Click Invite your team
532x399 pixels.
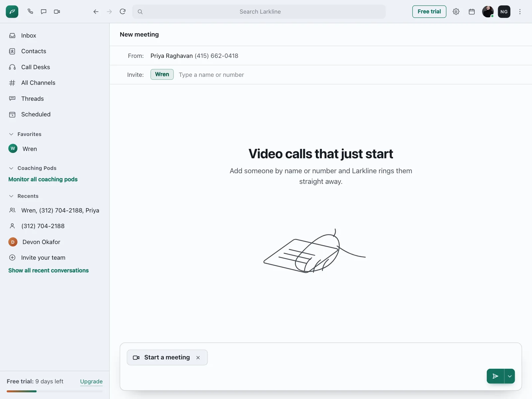pyautogui.click(x=55, y=258)
